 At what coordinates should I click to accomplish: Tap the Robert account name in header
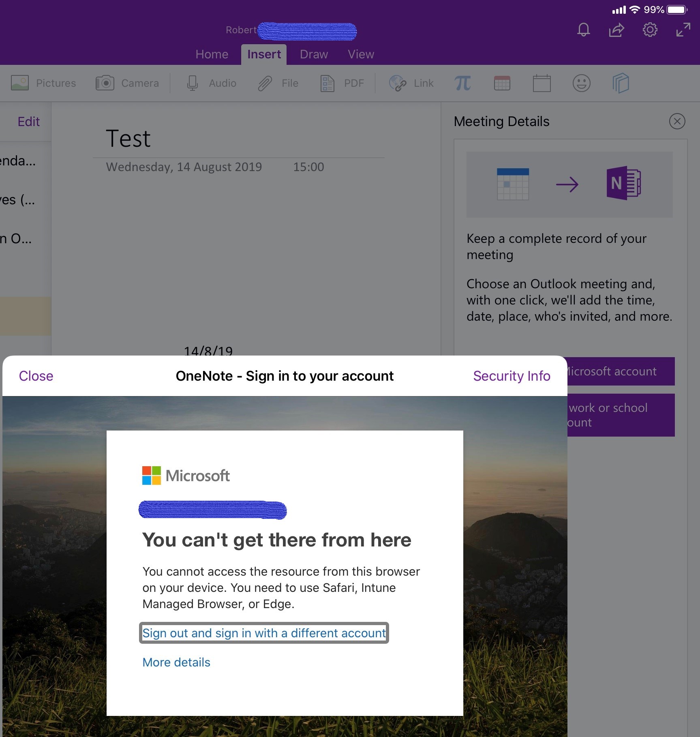241,30
